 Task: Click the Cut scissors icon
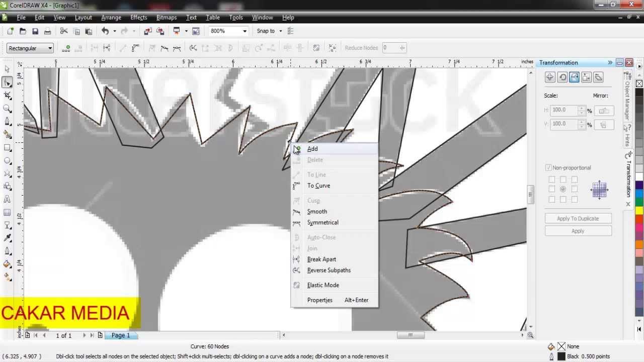64,31
